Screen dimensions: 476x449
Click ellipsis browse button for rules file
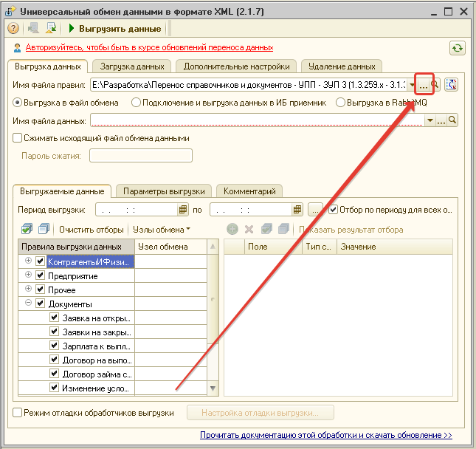(424, 85)
